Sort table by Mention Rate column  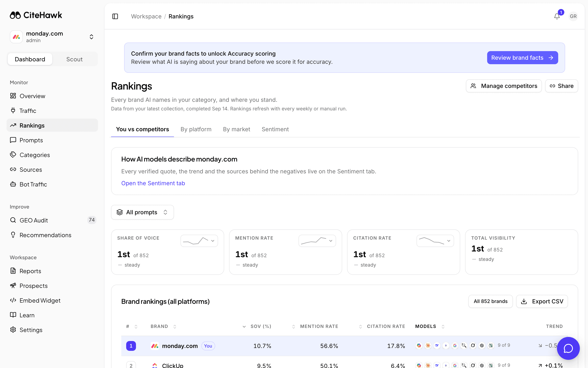click(315, 326)
